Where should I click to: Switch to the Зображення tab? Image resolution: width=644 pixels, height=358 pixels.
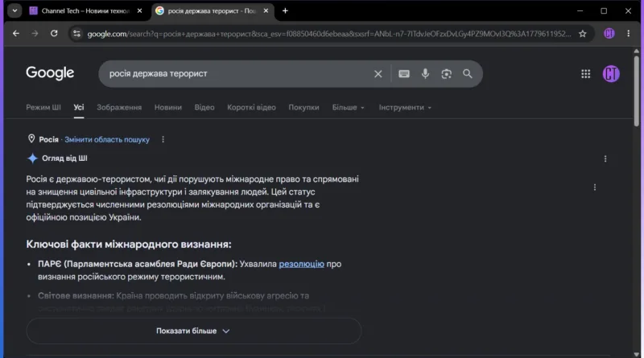(x=119, y=108)
